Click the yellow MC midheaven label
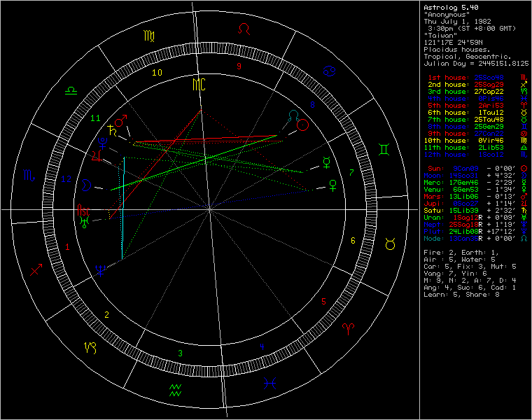 click(x=199, y=85)
